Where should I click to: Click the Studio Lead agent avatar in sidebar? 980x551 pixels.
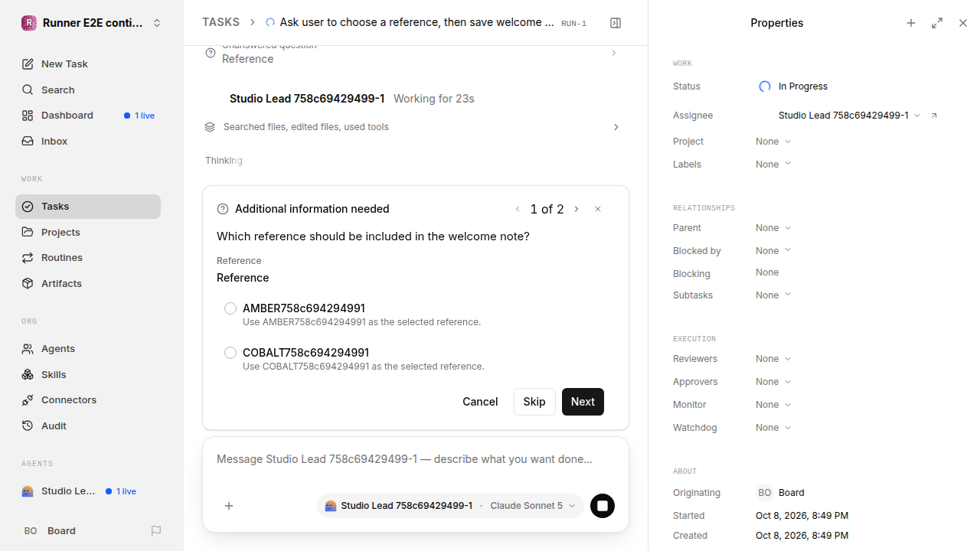[x=28, y=491]
